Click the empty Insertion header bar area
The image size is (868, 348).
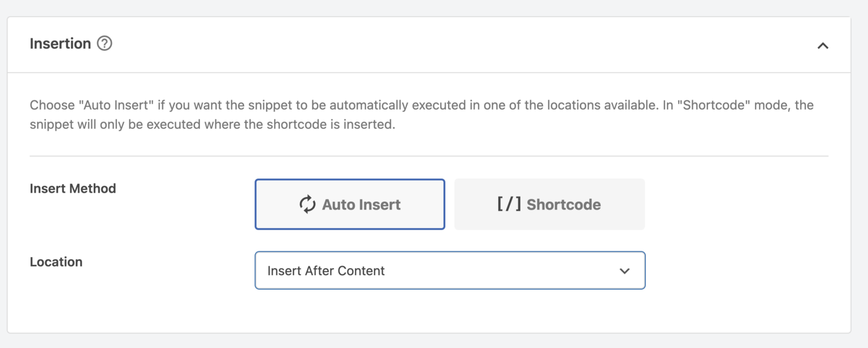click(x=463, y=44)
